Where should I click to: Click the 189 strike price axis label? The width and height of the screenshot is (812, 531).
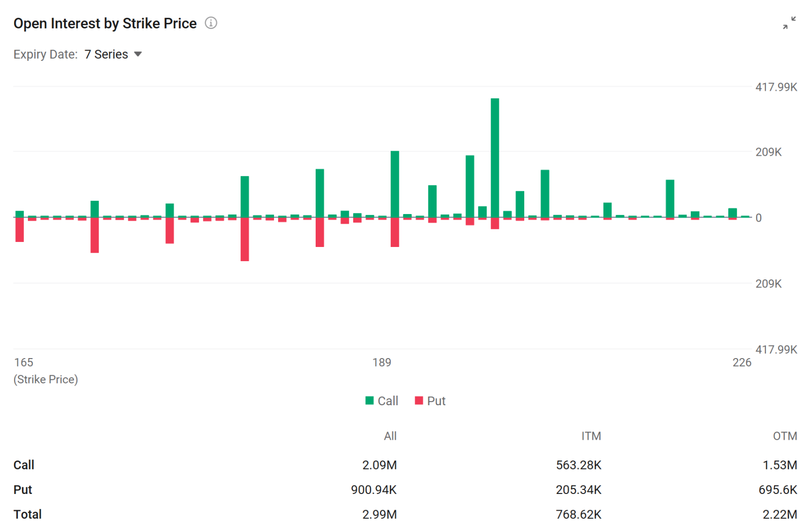(382, 363)
